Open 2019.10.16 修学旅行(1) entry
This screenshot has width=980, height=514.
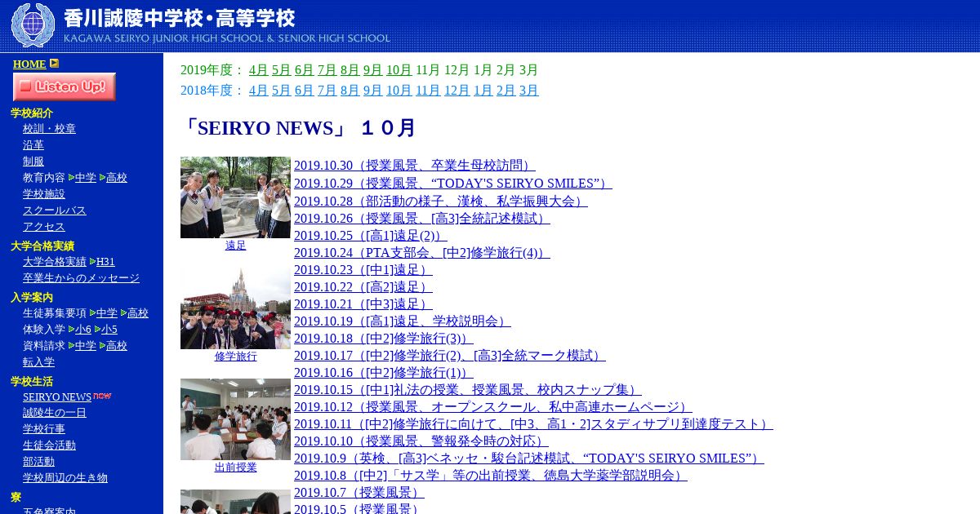(384, 373)
